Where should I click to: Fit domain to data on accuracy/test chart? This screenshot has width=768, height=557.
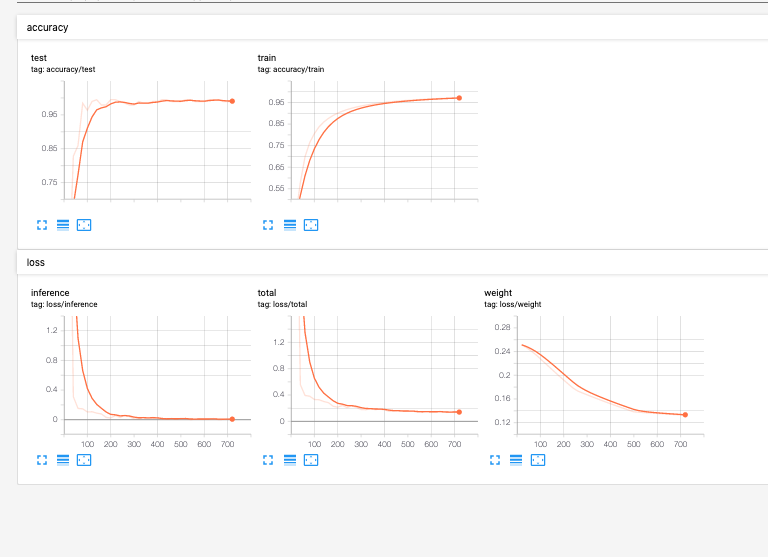[x=84, y=225]
